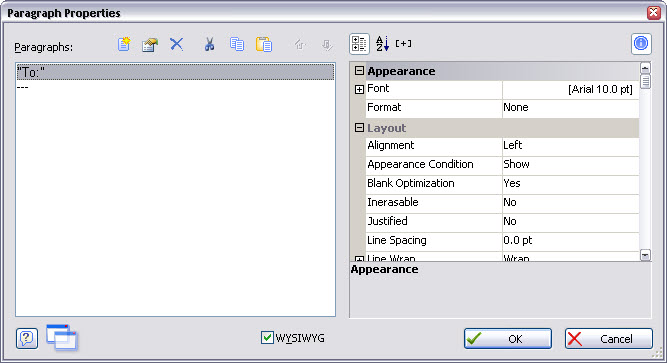Select the Blank Optimization property label

click(411, 183)
